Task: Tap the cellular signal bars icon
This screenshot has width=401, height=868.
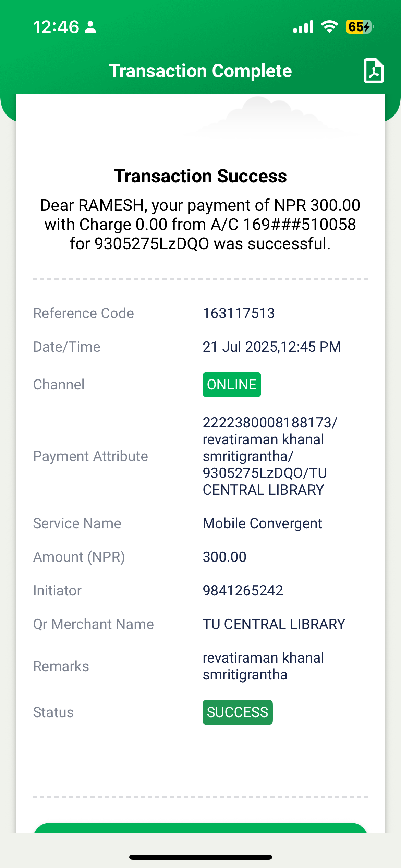Action: [x=303, y=27]
